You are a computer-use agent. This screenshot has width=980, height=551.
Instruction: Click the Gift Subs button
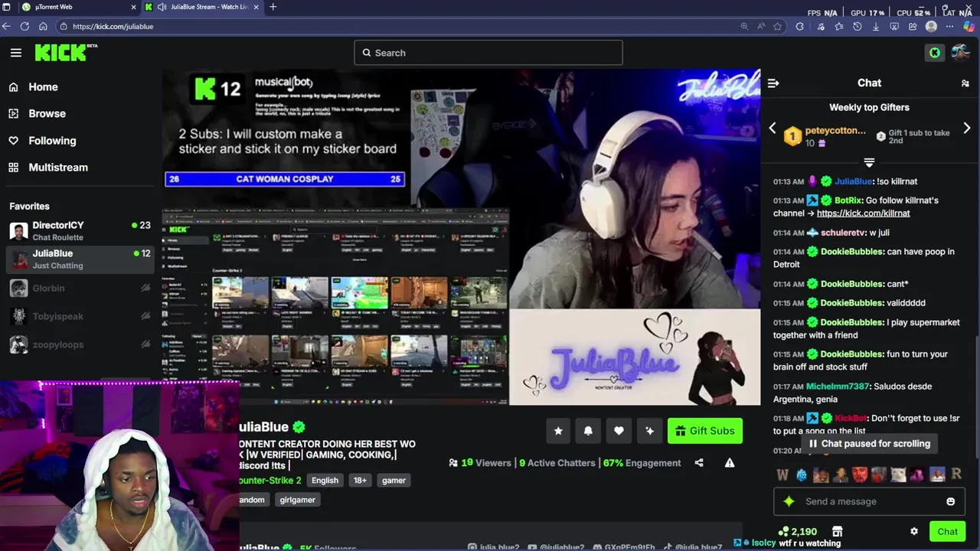point(704,431)
